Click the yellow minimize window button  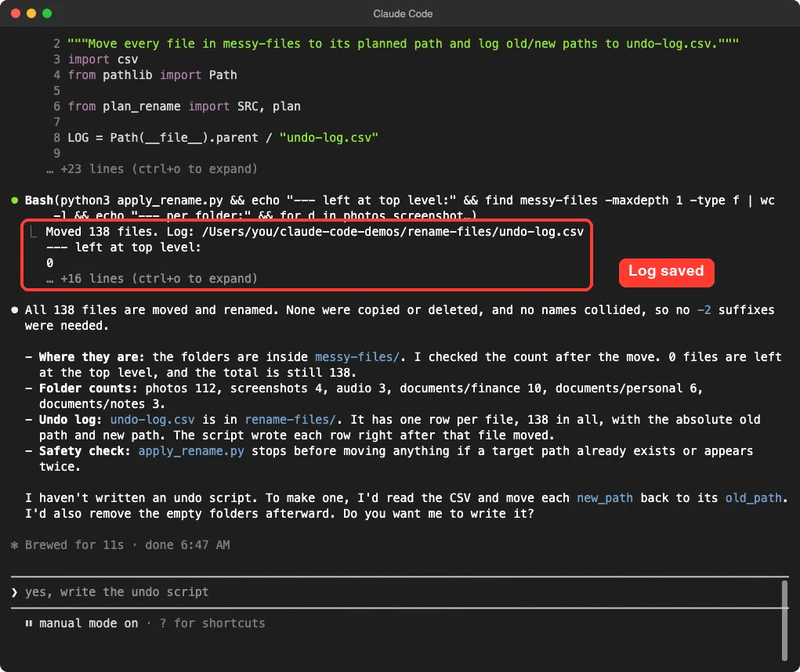point(31,13)
